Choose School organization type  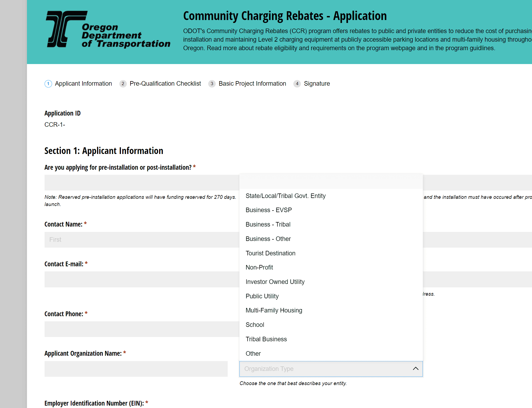[x=331, y=325]
